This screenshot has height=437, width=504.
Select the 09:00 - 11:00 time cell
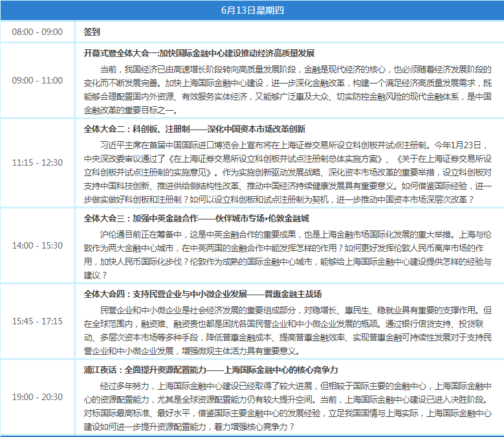[x=38, y=80]
